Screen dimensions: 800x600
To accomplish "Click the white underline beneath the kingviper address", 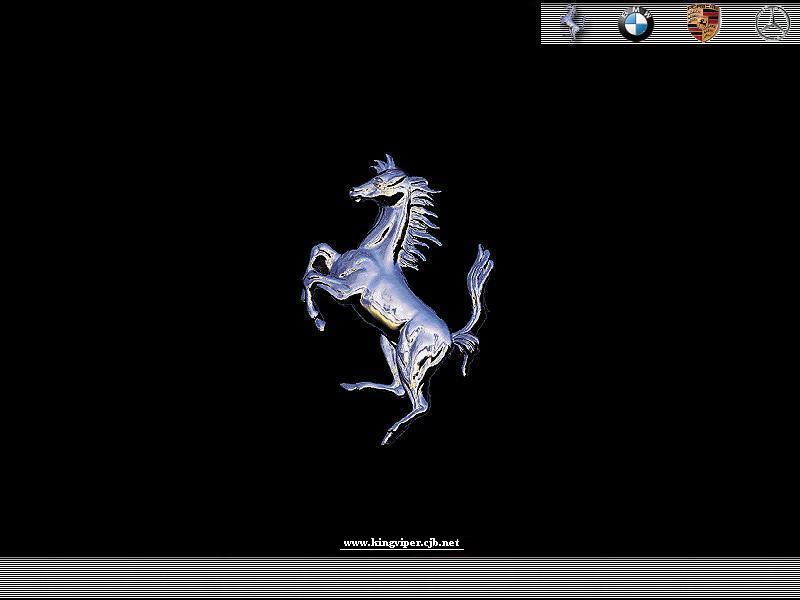I will [402, 549].
